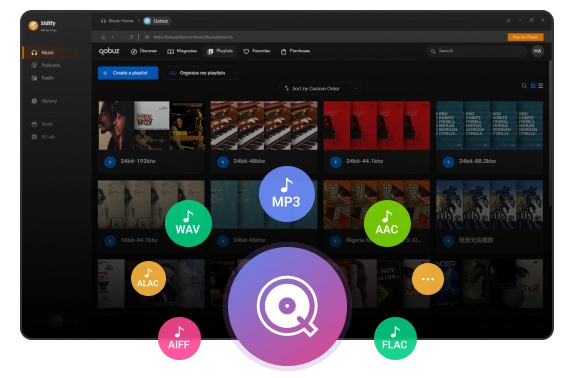Screen dimensions: 575x378
Task: Open the MA user avatar menu
Action: [x=538, y=51]
